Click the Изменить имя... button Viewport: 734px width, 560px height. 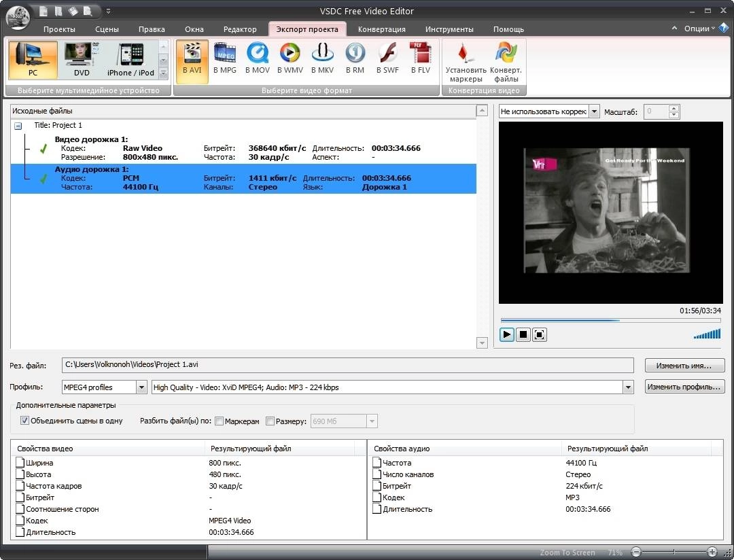[684, 365]
